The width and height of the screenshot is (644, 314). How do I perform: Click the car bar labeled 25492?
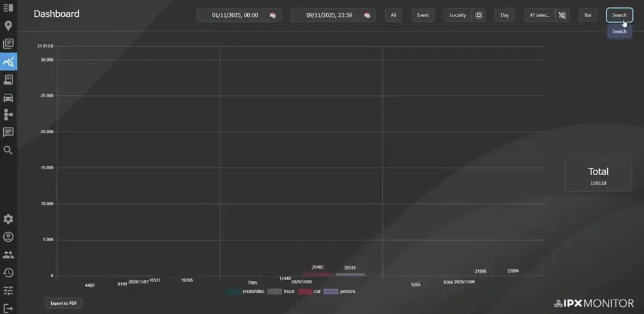point(317,274)
